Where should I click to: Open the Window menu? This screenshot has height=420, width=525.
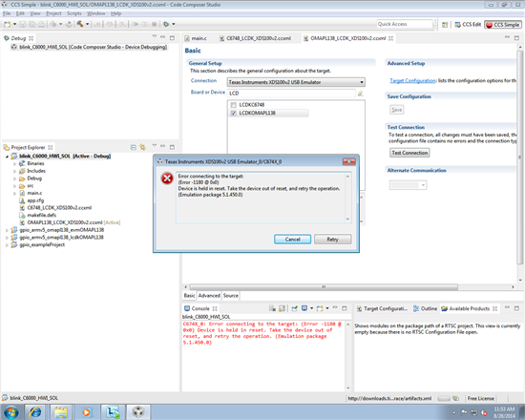tap(96, 13)
